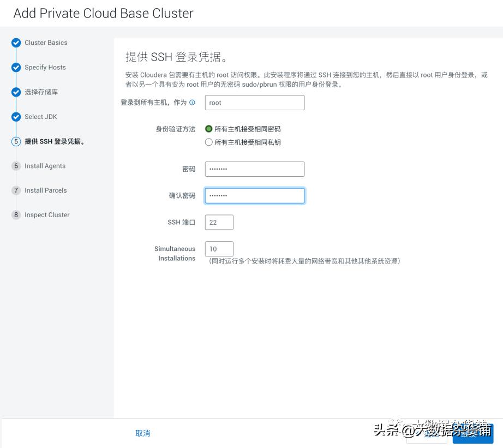The width and height of the screenshot is (503, 448).
Task: Open the Install Parcels step from the sidebar
Action: coord(45,190)
